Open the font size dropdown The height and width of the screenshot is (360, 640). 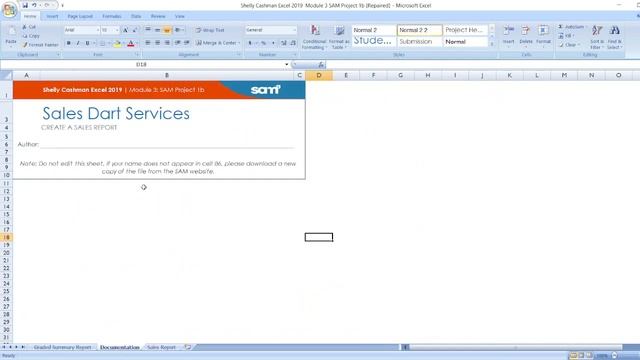click(117, 30)
